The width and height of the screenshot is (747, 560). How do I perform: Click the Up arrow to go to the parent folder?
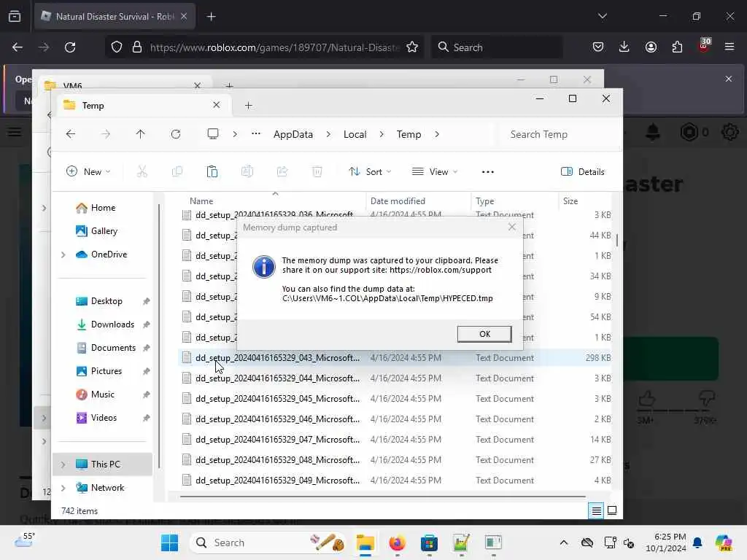tap(140, 134)
